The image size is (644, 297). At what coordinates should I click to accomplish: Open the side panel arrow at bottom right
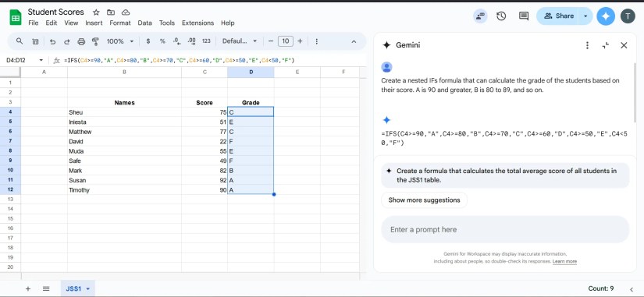[x=632, y=289]
